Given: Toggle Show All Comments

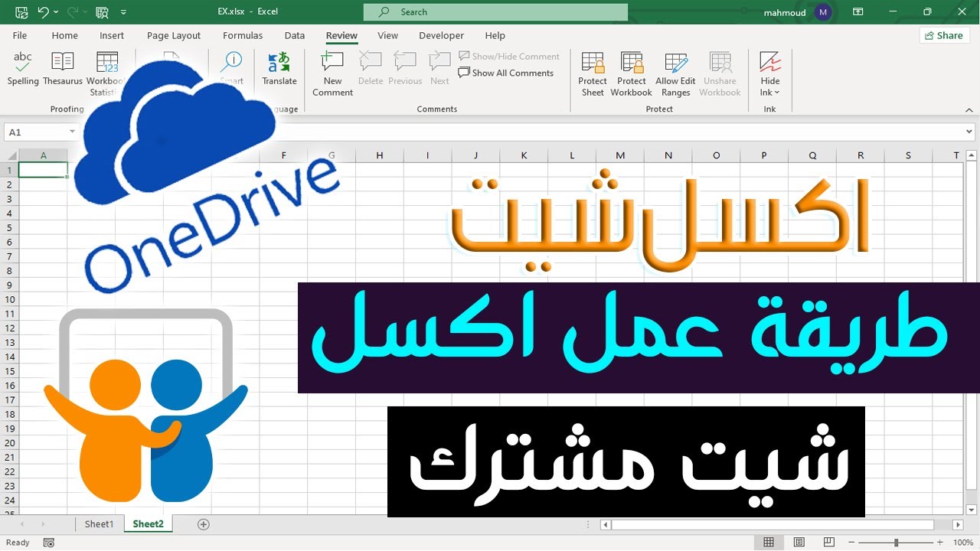Looking at the screenshot, I should tap(506, 73).
